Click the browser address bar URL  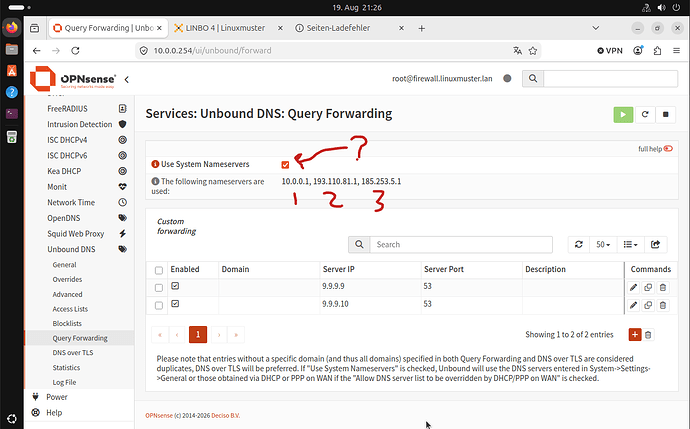(212, 51)
